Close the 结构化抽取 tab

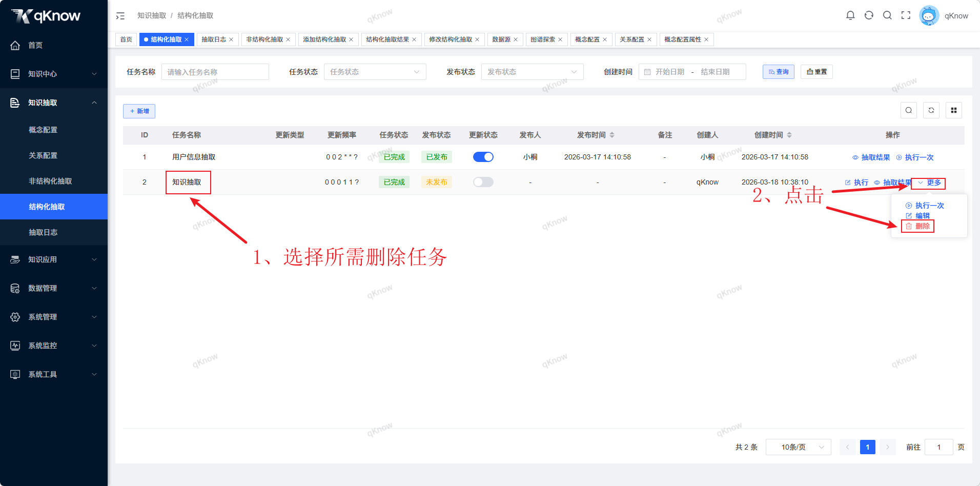tap(187, 39)
